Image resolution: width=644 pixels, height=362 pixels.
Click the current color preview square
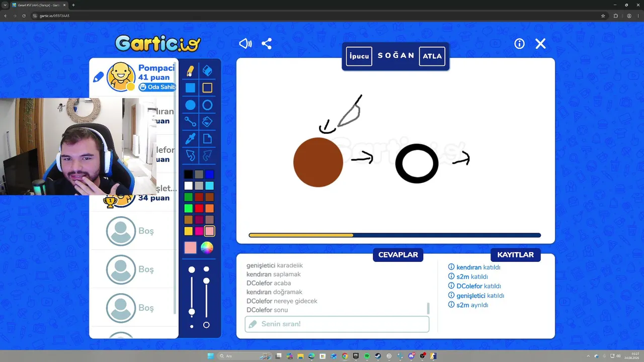190,247
